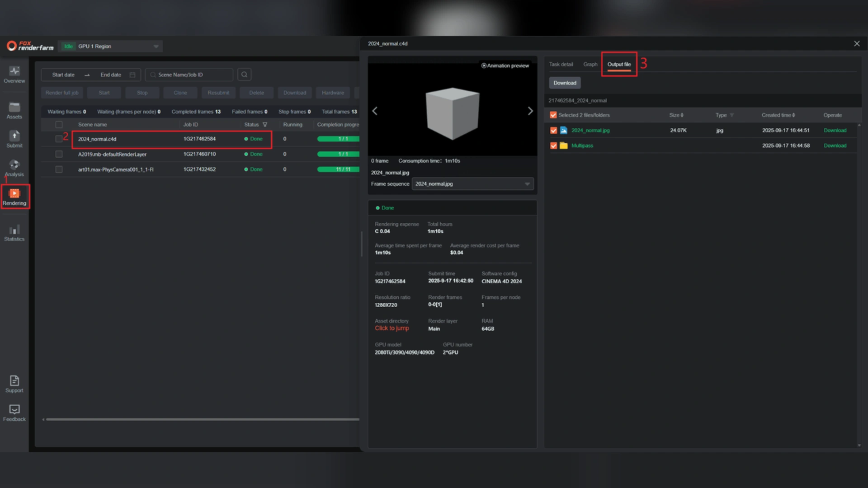The width and height of the screenshot is (868, 488).
Task: Uncheck the Multipass folder checkbox
Action: (553, 146)
